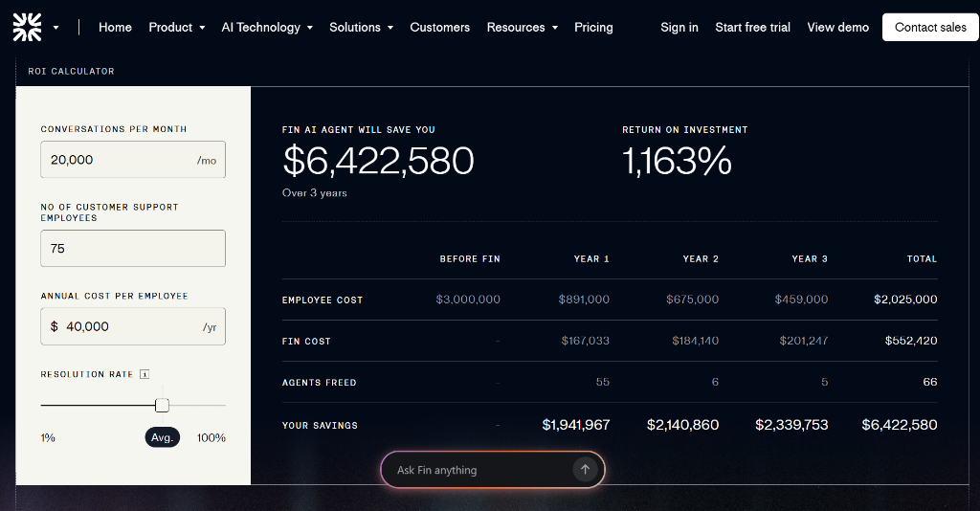Click the Avg. resolution rate badge
980x511 pixels.
(x=163, y=437)
